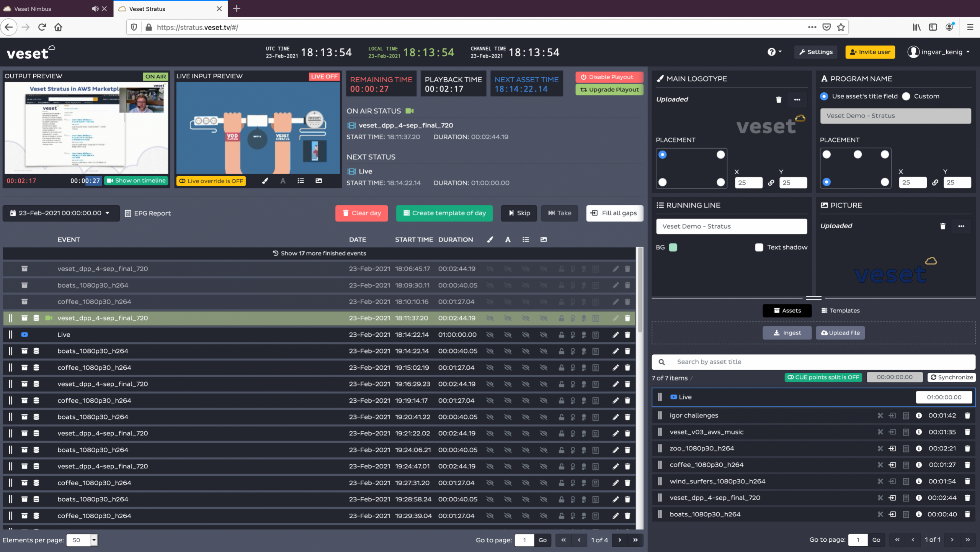The image size is (980, 552).
Task: Click Upload file button
Action: pyautogui.click(x=840, y=333)
